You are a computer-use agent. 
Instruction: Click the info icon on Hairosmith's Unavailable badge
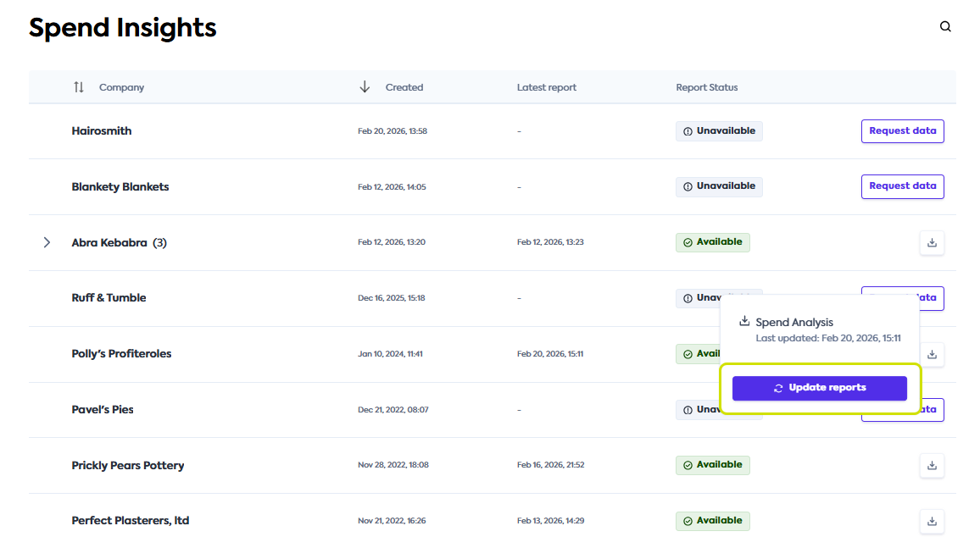pyautogui.click(x=686, y=130)
